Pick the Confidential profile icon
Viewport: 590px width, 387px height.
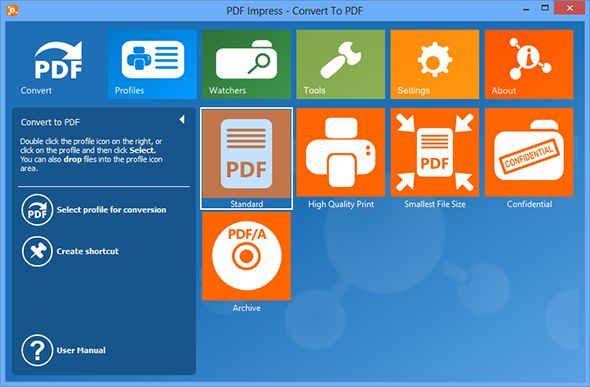[529, 152]
